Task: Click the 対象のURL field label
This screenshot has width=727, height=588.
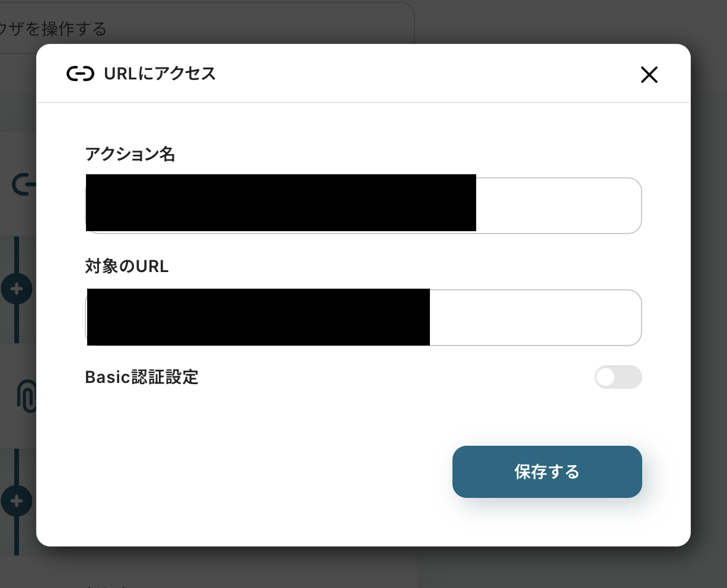Action: point(127,267)
